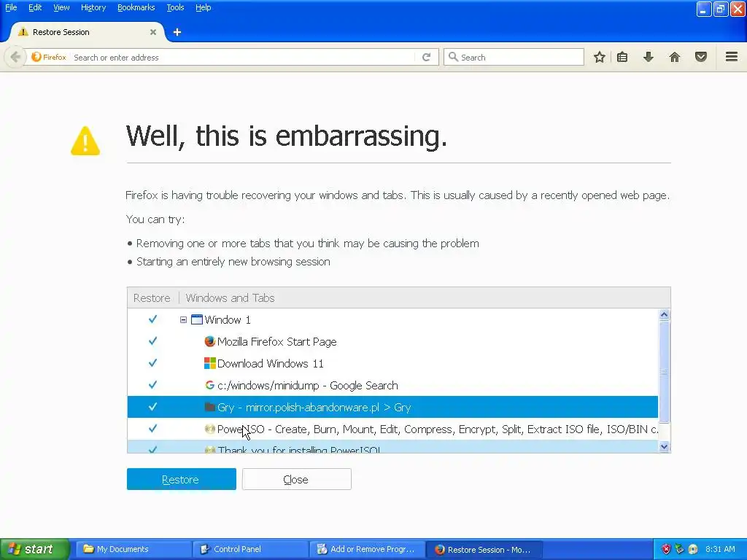Open the Downloads arrow icon
Viewport: 747px width, 560px height.
click(649, 57)
